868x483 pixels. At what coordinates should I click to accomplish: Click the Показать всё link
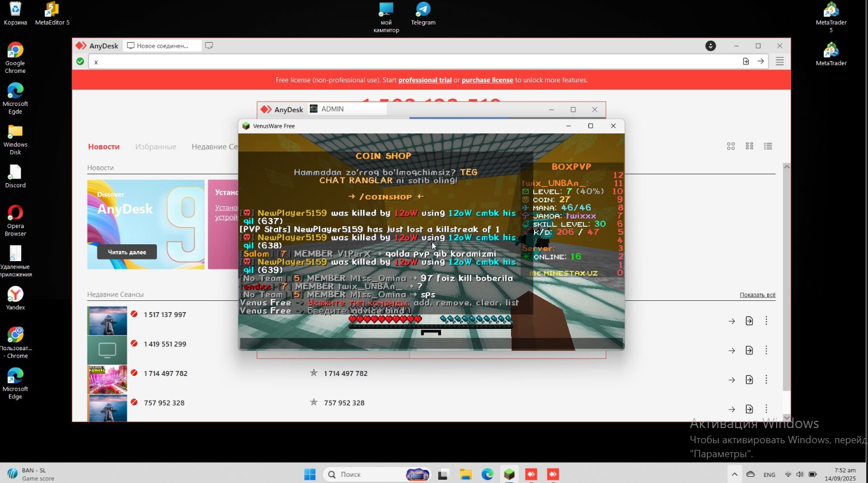click(x=757, y=294)
